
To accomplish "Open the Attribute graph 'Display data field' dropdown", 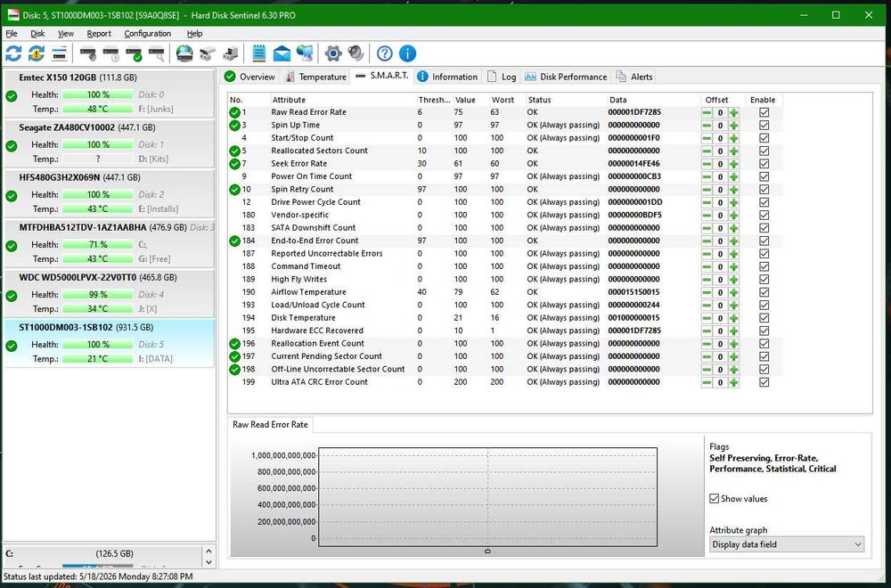I will click(x=787, y=545).
